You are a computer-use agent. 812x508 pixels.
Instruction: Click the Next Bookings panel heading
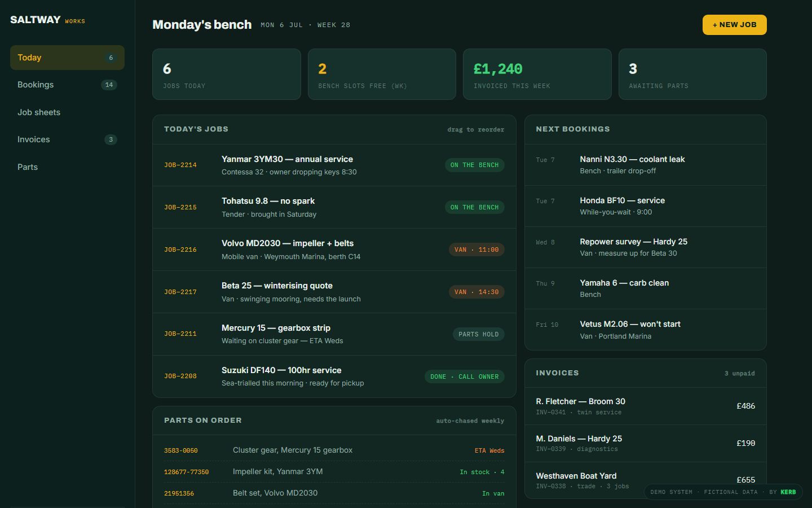point(573,129)
